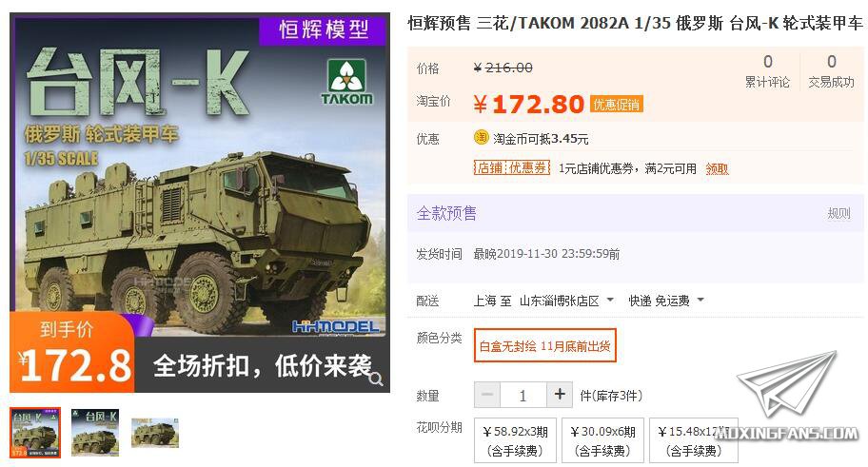
Task: Click the magnifier icon on product image
Action: [x=376, y=379]
